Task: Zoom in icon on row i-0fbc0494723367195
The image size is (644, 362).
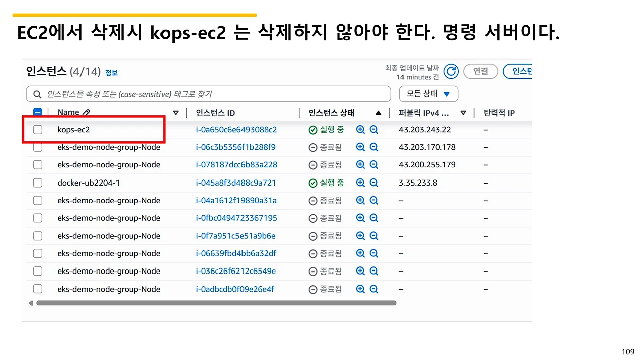Action: point(360,218)
